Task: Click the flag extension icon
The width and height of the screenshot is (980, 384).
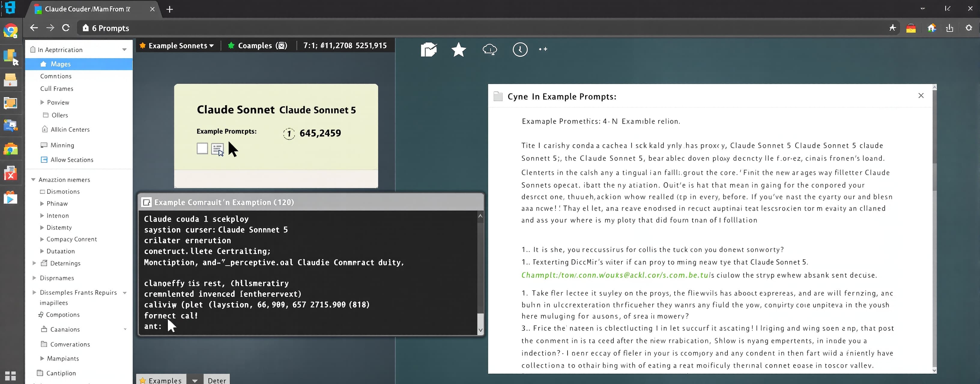Action: [x=911, y=28]
